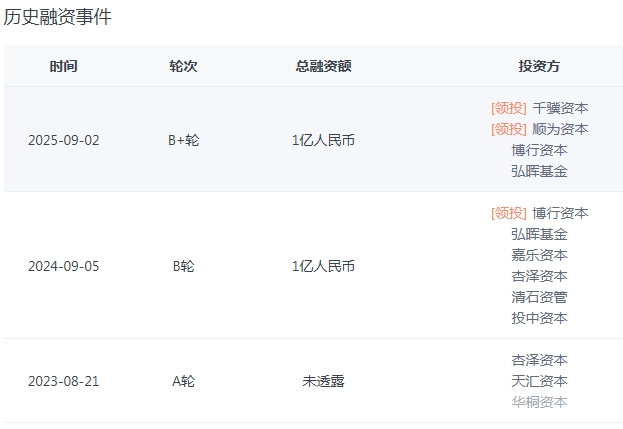The height and width of the screenshot is (429, 623).
Task: Click 杏泽资本 in the B轮 row
Action: pyautogui.click(x=539, y=276)
